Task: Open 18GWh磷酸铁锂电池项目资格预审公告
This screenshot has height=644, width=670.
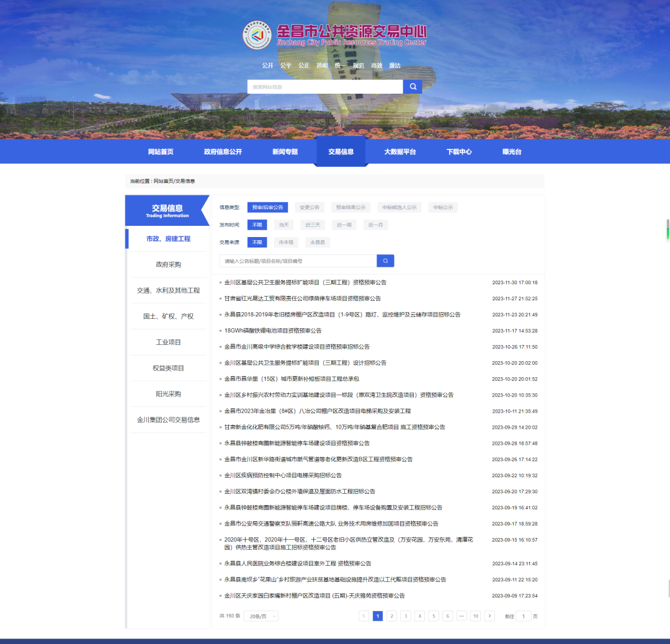Action: pos(273,331)
